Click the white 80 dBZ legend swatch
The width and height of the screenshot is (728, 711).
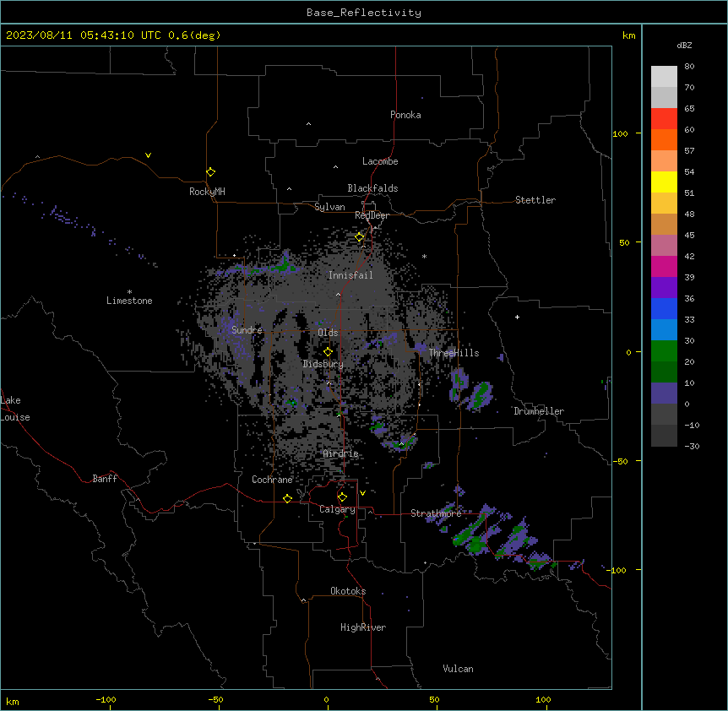click(664, 77)
